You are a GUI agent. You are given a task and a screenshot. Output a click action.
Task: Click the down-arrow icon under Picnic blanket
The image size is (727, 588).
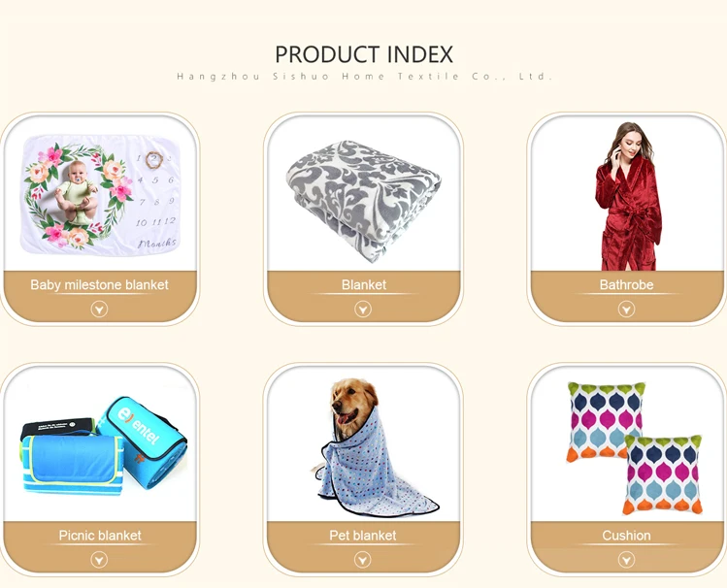(99, 560)
